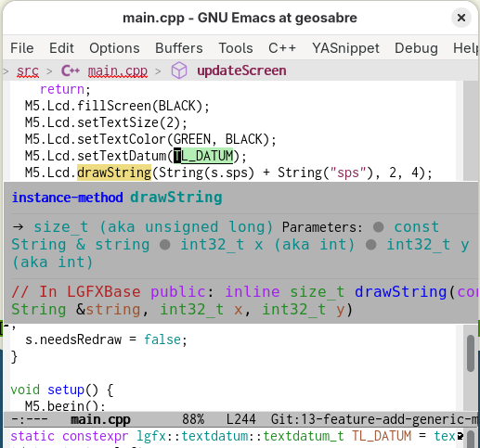This screenshot has width=480, height=448.
Task: Click the Git branch indicator in mode line
Action: [x=374, y=419]
